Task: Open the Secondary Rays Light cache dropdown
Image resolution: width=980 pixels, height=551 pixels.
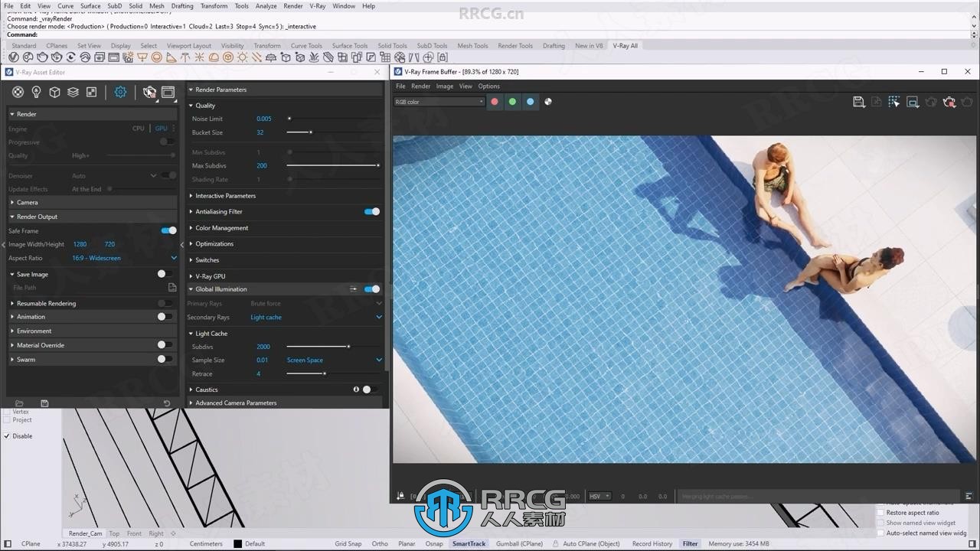Action: coord(315,317)
